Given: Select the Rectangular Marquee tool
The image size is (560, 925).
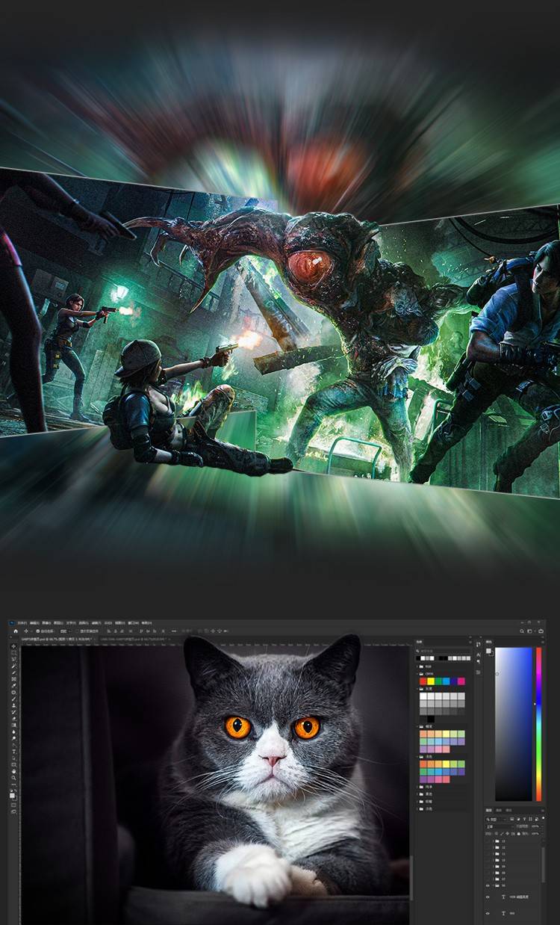Looking at the screenshot, I should point(13,654).
